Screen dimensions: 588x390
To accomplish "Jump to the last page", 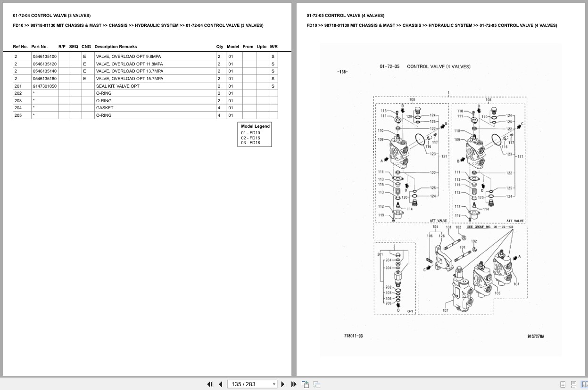I will click(x=294, y=384).
